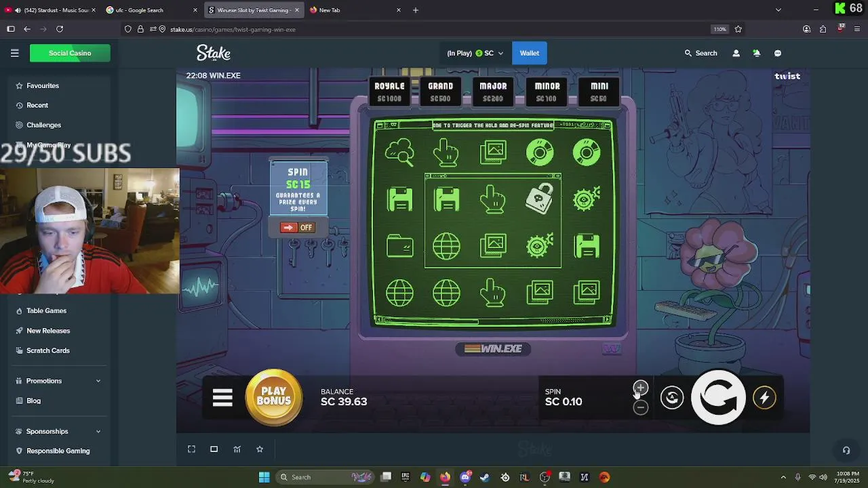Decrease the spin bet with minus

640,407
